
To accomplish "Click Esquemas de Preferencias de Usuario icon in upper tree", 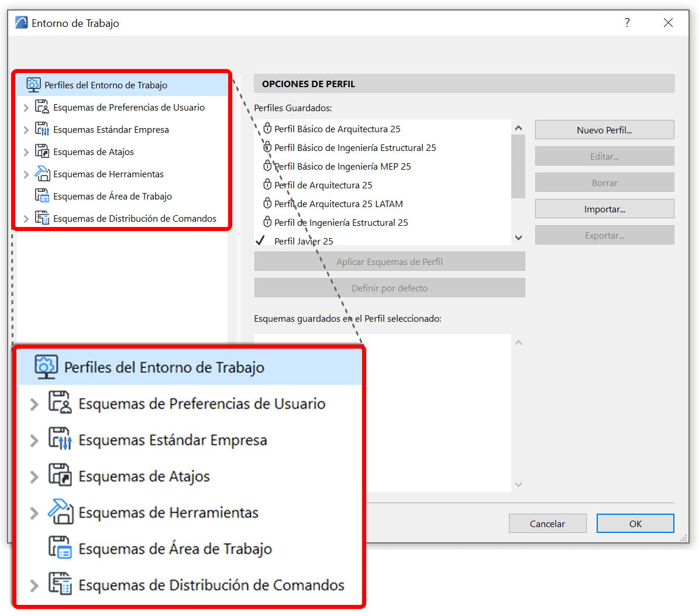I will (42, 107).
